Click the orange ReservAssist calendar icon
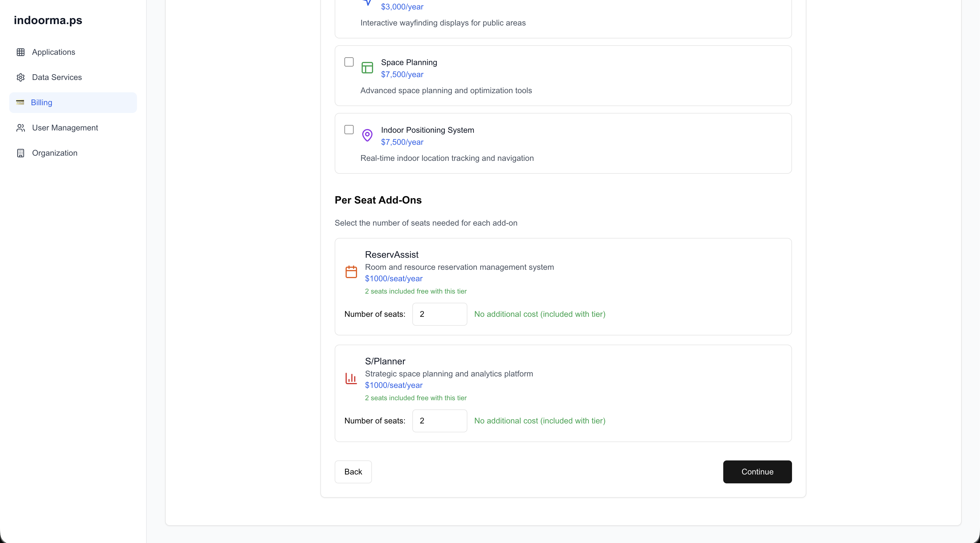The image size is (980, 543). pyautogui.click(x=351, y=272)
